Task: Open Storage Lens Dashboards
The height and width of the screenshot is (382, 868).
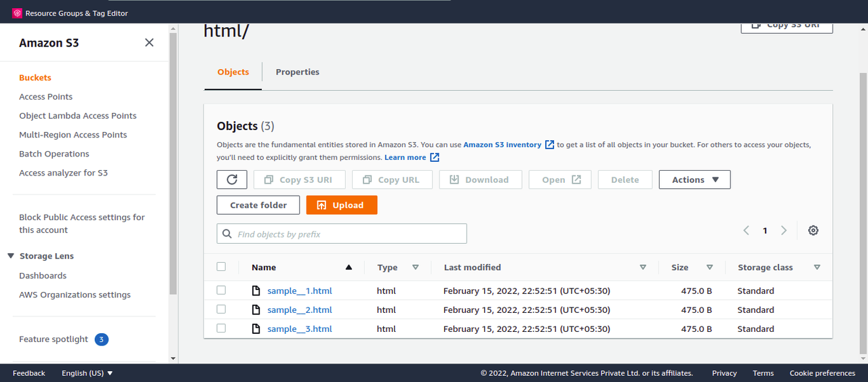Action: coord(43,276)
